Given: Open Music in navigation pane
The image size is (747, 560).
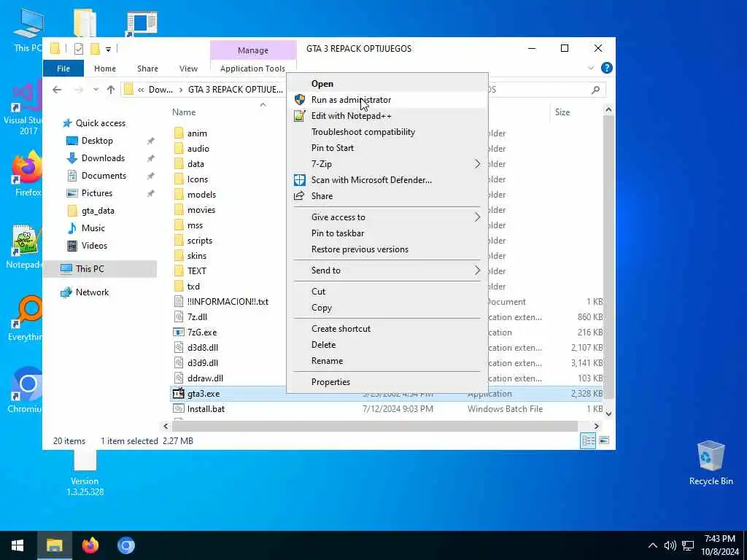Looking at the screenshot, I should pos(93,228).
